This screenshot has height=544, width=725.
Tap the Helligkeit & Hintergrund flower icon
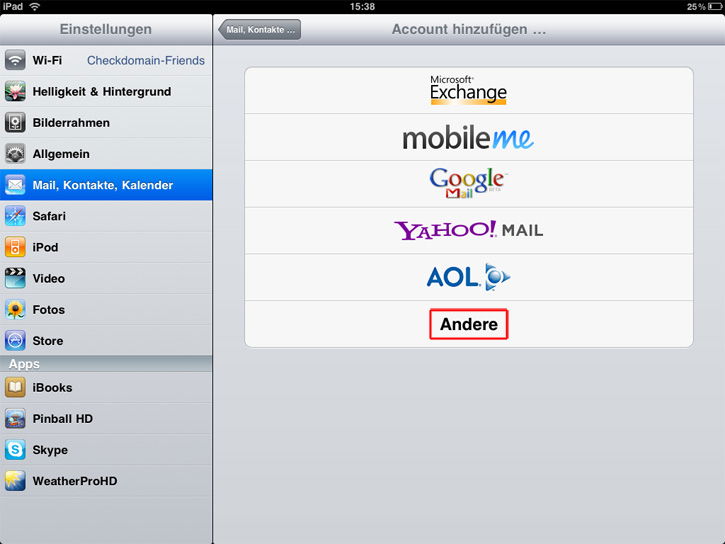coord(15,92)
